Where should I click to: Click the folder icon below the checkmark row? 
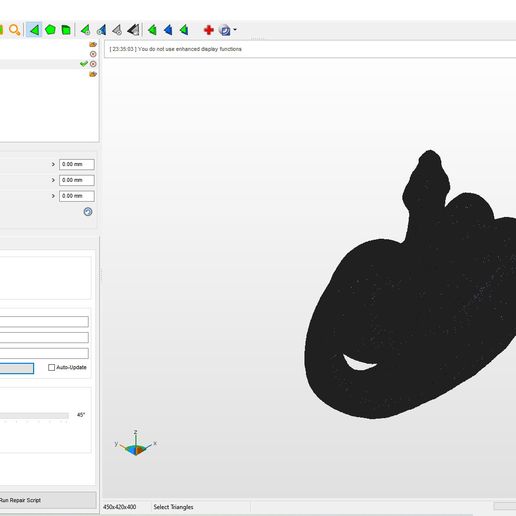pos(93,74)
